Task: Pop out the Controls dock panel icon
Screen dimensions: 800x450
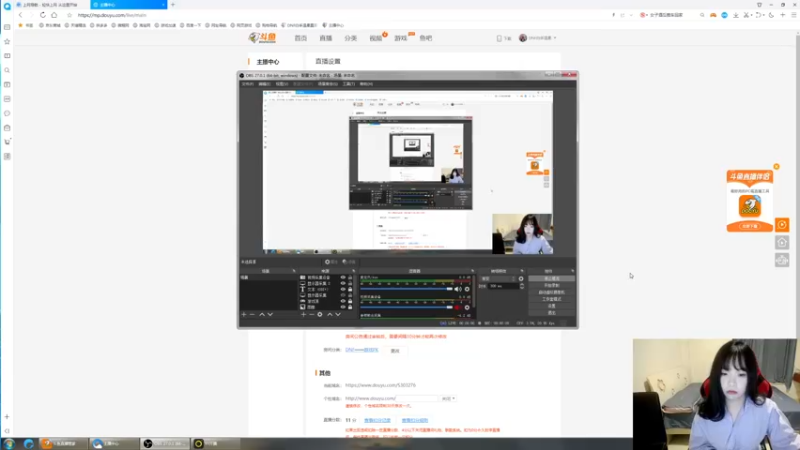Action: pos(572,271)
